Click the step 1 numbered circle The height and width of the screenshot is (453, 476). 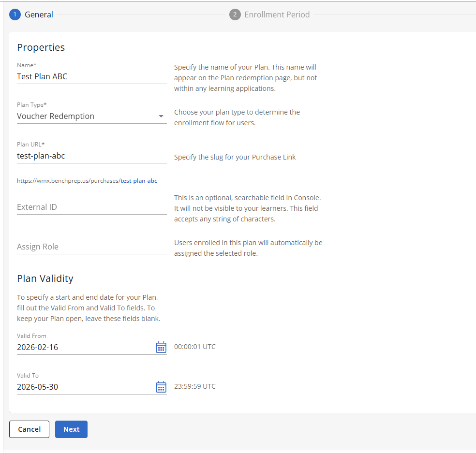tap(15, 15)
